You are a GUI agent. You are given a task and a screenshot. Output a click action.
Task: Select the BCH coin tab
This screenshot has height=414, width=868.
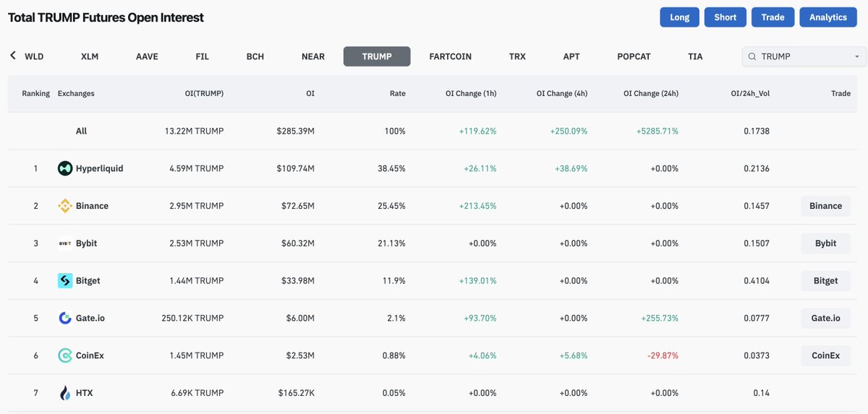click(x=255, y=56)
